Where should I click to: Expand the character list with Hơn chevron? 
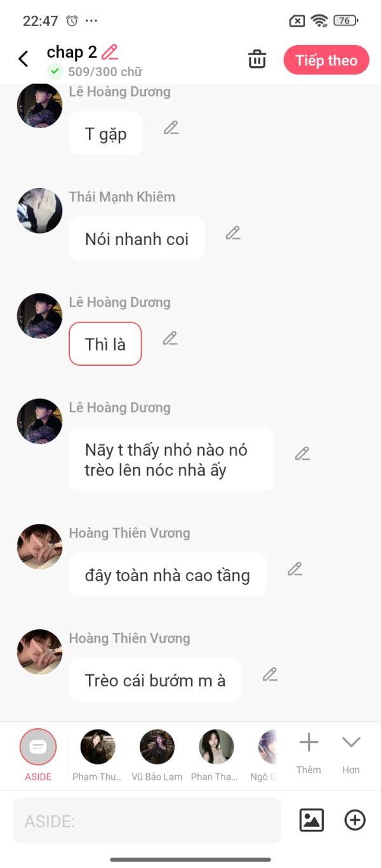point(351,753)
